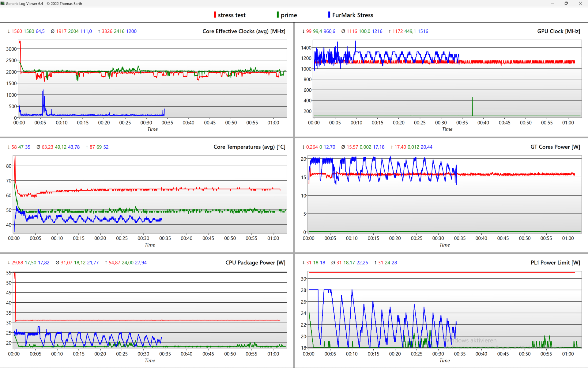The image size is (588, 368).
Task: Click the GPU Clock [MHz] chart title
Action: click(x=558, y=31)
